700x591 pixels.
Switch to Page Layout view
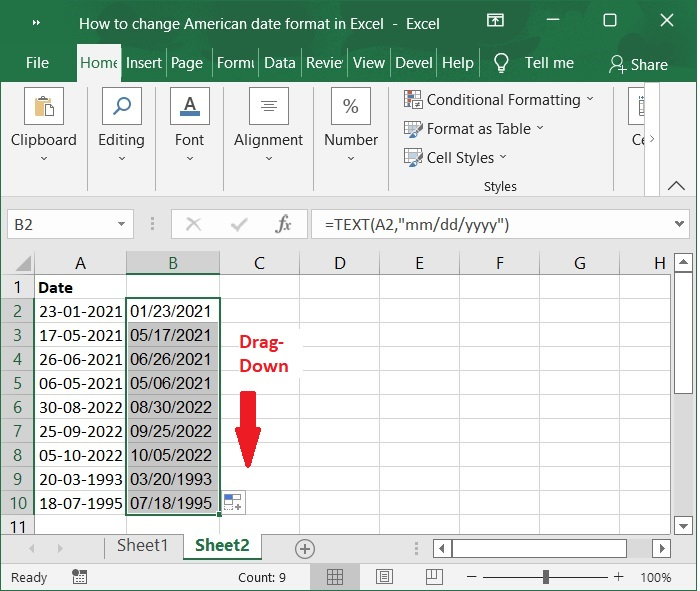point(384,577)
